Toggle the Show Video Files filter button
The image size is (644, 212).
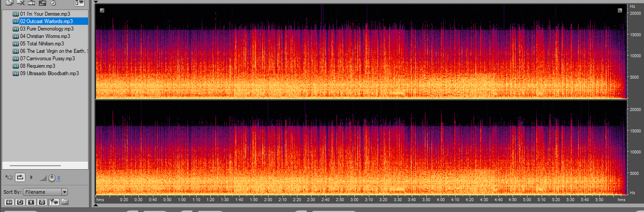click(31, 202)
